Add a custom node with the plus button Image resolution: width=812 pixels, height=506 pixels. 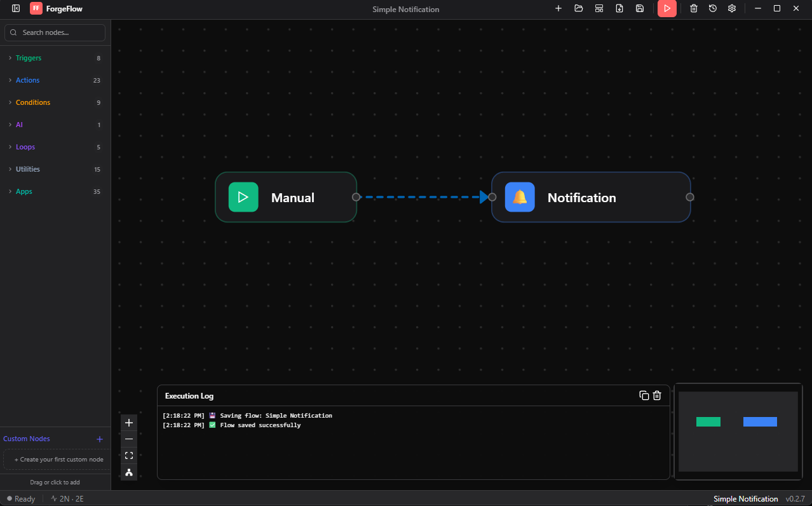100,439
